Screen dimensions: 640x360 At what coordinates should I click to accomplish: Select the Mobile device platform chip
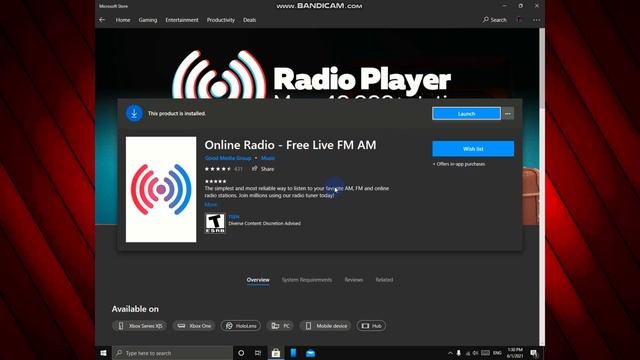coord(325,326)
